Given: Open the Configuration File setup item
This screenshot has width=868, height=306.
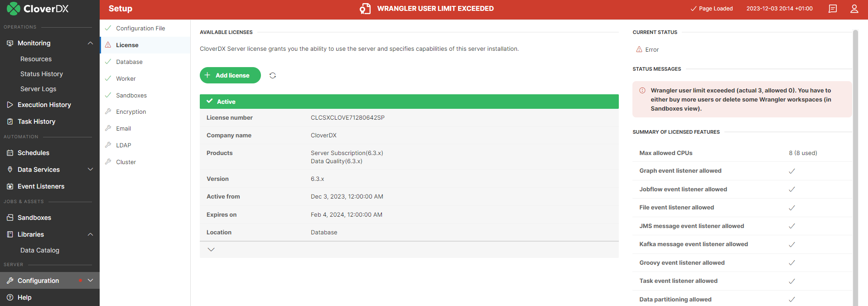Looking at the screenshot, I should coord(140,28).
